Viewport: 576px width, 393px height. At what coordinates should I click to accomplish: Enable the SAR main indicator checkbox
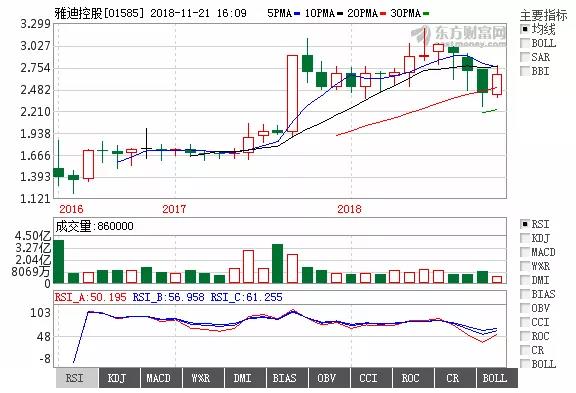point(525,57)
